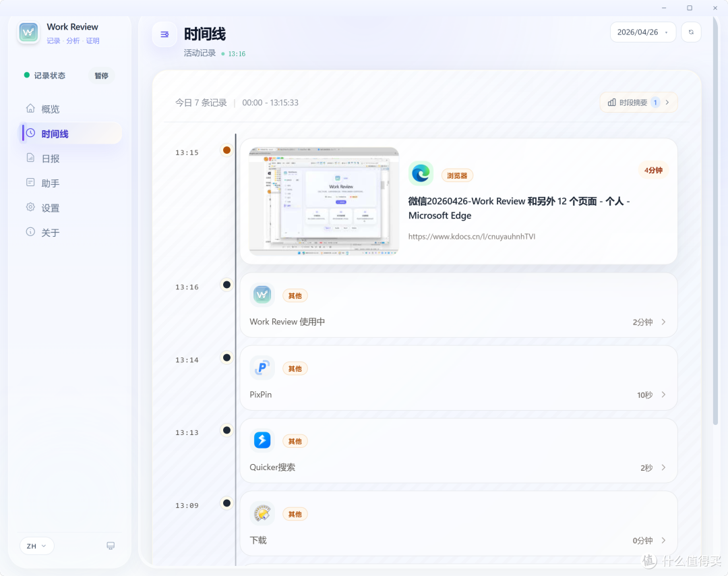Click the Work Review icon in 13:16 record

(262, 295)
